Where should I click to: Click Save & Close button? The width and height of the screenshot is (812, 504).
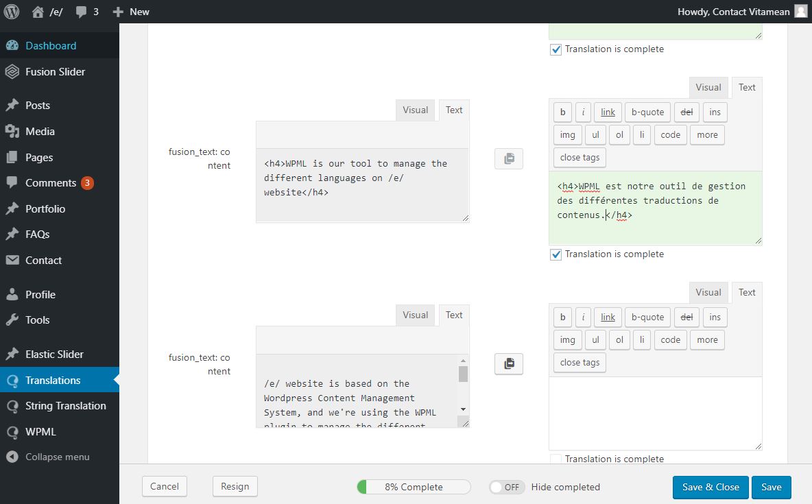710,487
